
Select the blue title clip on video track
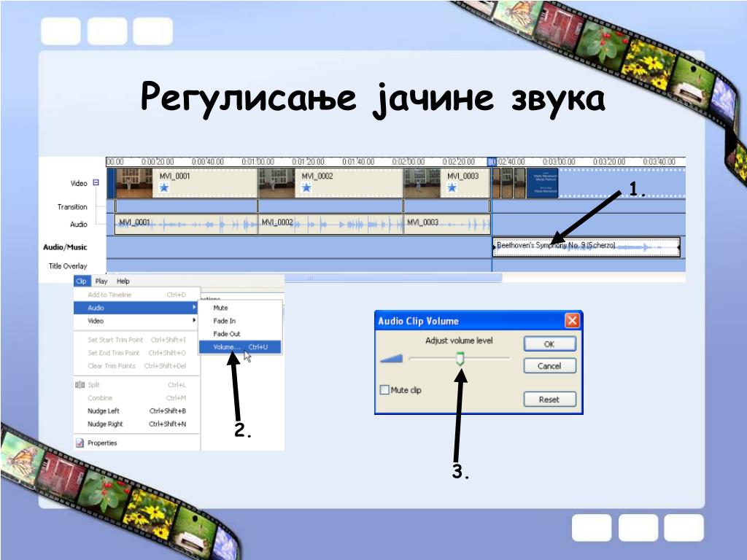click(542, 183)
